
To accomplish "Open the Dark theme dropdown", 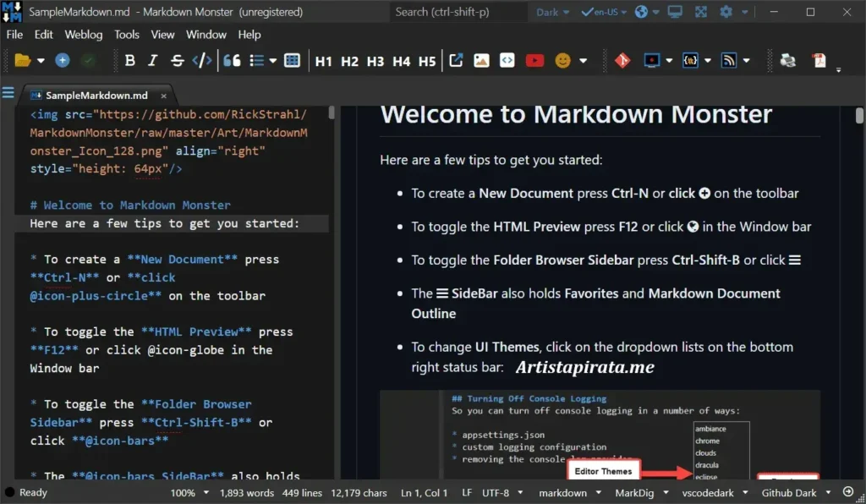I will pyautogui.click(x=550, y=12).
